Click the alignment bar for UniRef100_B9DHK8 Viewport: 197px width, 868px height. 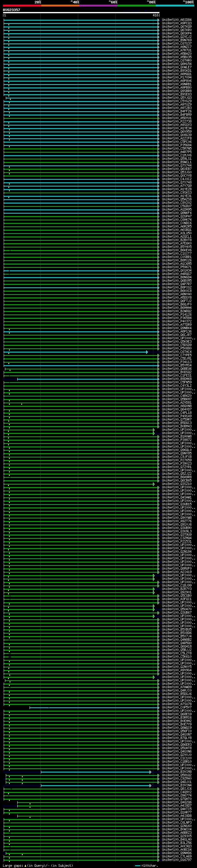coord(88,379)
